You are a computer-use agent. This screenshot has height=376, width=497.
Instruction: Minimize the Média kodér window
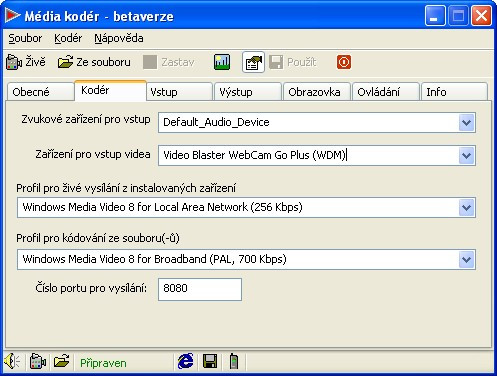coord(435,15)
